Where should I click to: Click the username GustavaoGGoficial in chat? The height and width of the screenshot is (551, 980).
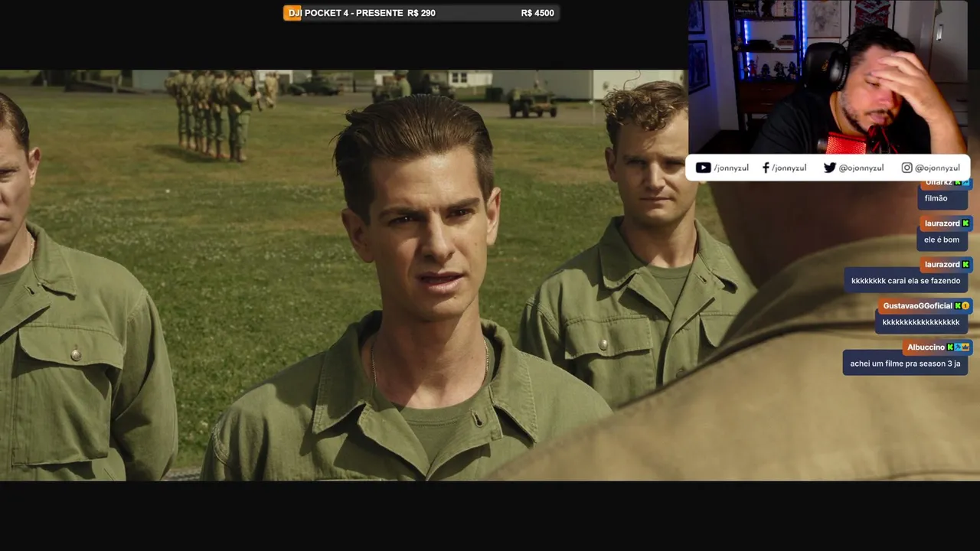918,306
